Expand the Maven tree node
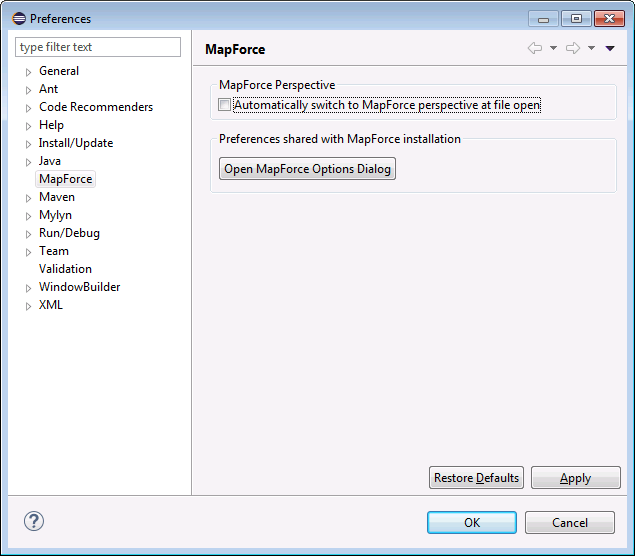 (28, 198)
